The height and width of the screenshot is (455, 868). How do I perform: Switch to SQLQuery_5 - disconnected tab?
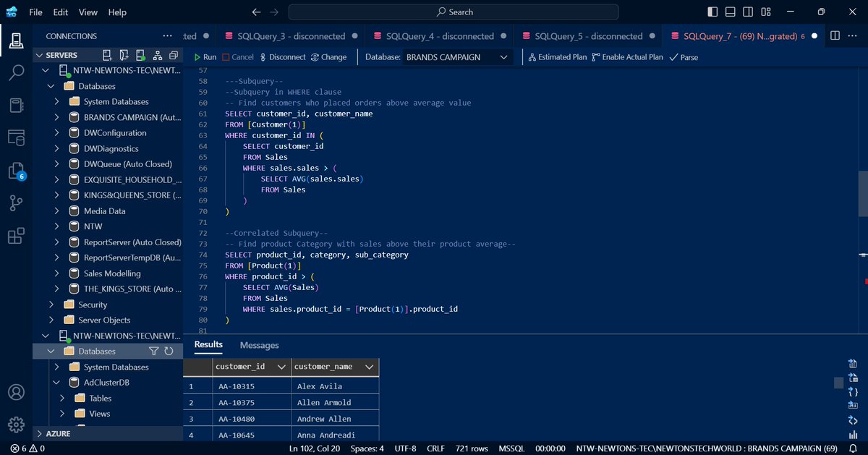587,36
